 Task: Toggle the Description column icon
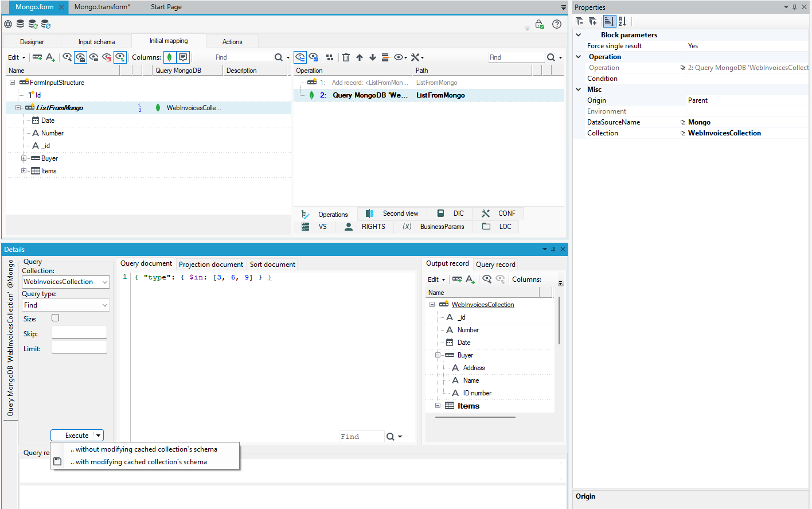[183, 57]
